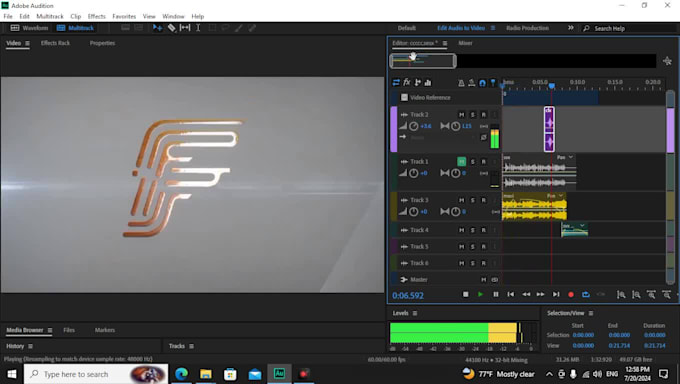Switch to the Markers tab
Image resolution: width=680 pixels, height=384 pixels.
[105, 330]
